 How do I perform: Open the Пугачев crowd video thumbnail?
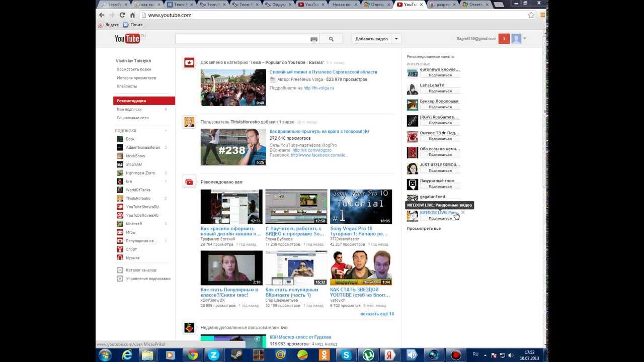pyautogui.click(x=233, y=87)
